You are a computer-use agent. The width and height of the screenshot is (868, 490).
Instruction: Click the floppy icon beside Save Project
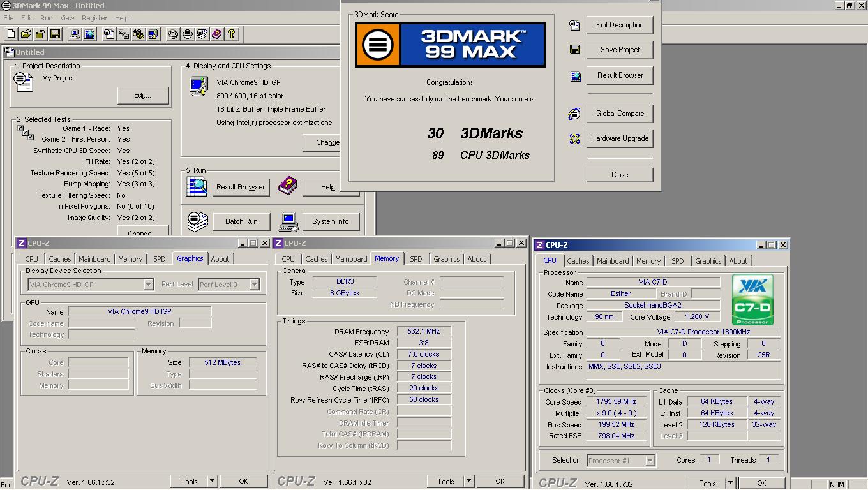(x=574, y=49)
